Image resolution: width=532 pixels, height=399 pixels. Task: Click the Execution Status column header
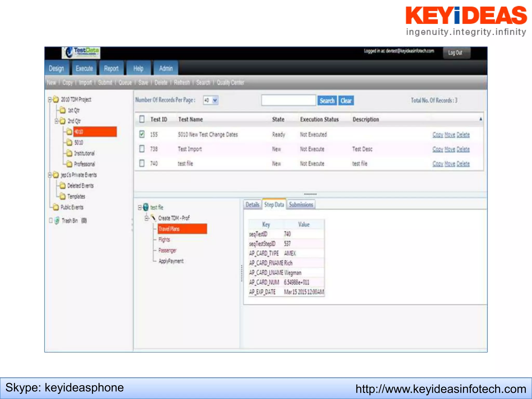[319, 119]
